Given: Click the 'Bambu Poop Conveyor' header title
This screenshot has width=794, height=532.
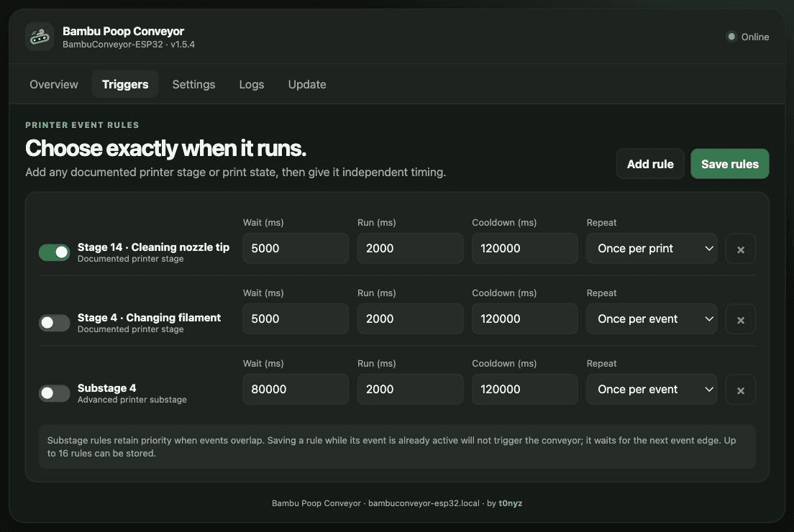Looking at the screenshot, I should (123, 32).
